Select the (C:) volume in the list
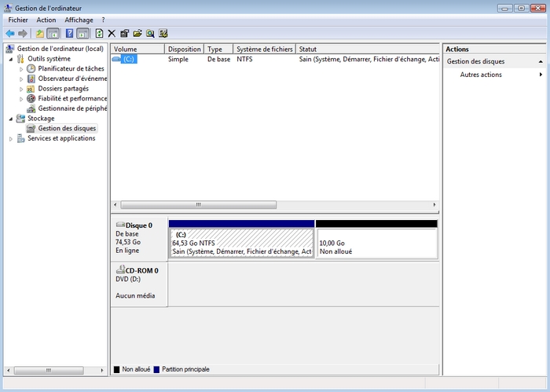 coord(129,59)
